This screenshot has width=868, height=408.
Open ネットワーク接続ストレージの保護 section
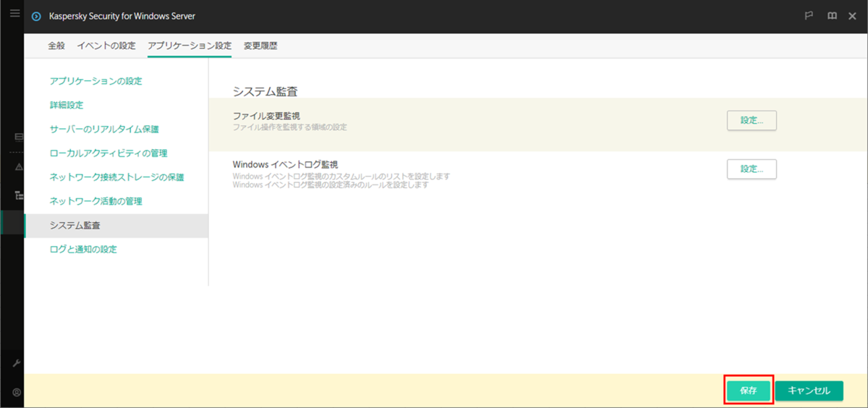(x=116, y=177)
